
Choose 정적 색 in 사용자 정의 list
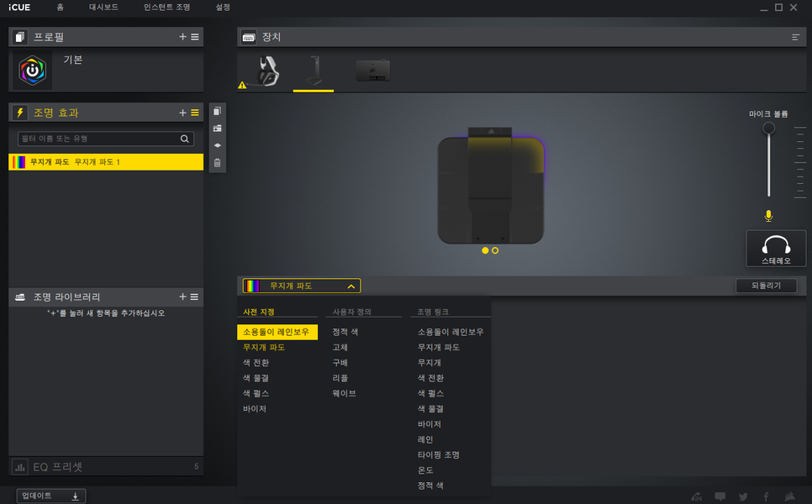tap(345, 332)
